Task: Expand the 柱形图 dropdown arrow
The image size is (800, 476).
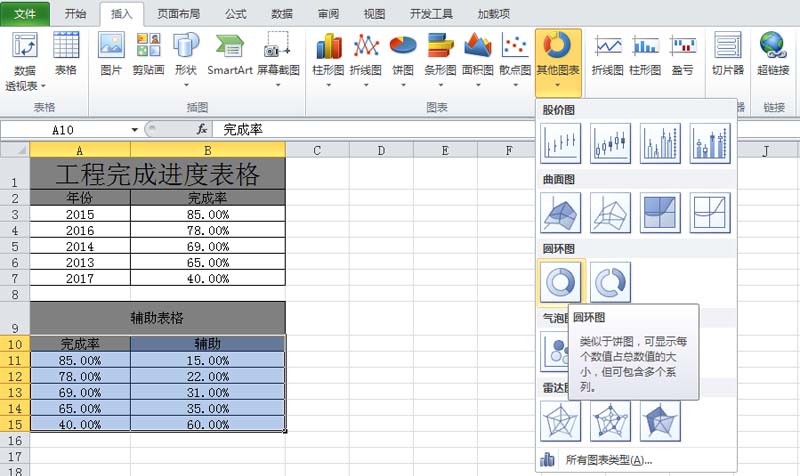Action: click(329, 85)
